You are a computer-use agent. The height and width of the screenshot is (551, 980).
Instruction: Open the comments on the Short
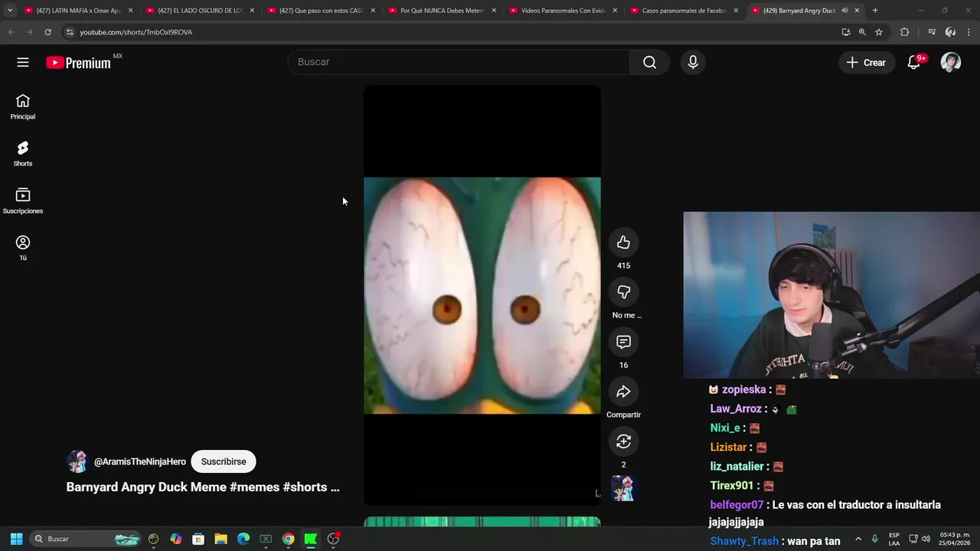(623, 341)
